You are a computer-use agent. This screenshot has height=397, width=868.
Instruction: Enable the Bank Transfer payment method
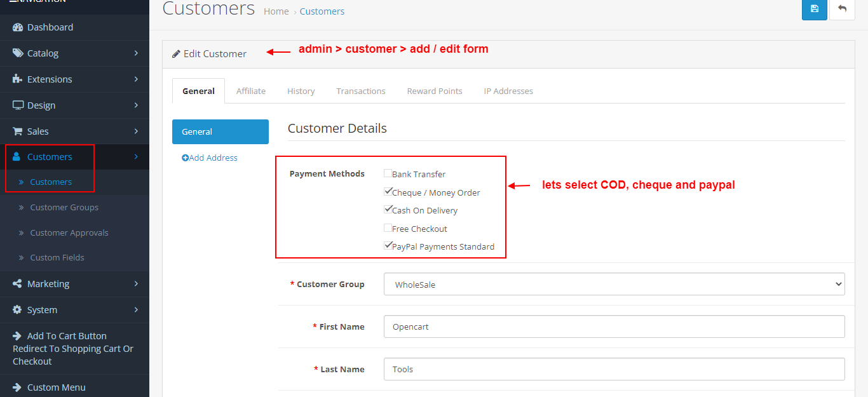pyautogui.click(x=388, y=172)
